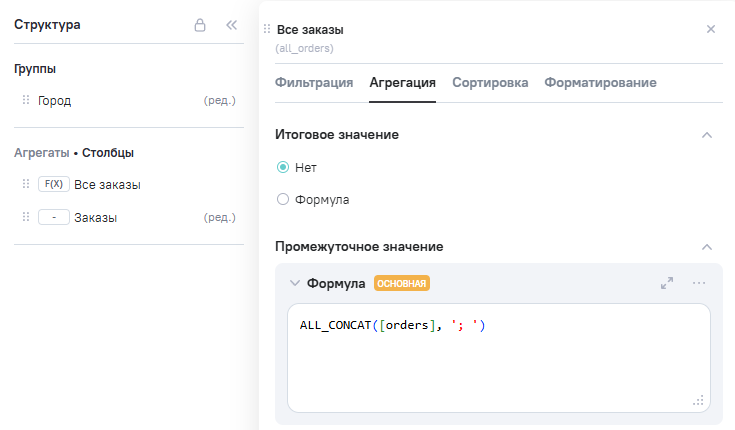Switch to the Фильтрация tab
This screenshot has width=735, height=430.
click(313, 83)
